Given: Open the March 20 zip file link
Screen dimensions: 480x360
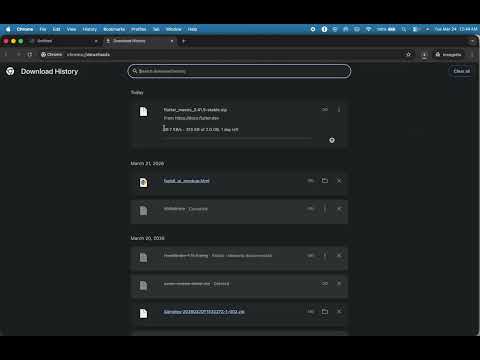Looking at the screenshot, I should (x=204, y=312).
